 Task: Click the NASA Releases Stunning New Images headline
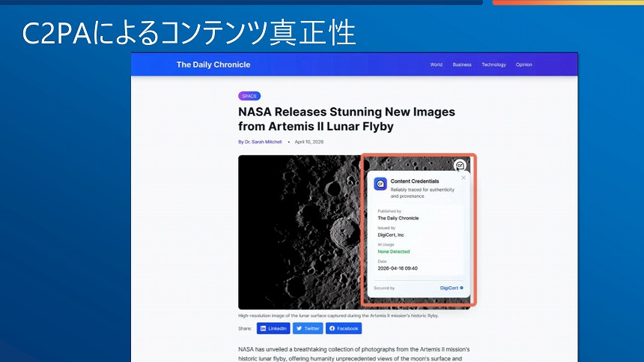(347, 119)
